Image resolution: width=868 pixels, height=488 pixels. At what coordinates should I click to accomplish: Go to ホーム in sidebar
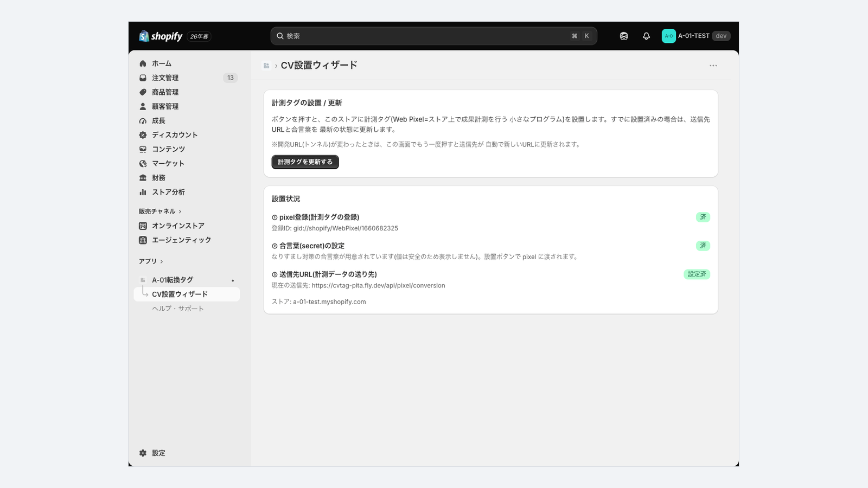pyautogui.click(x=187, y=63)
